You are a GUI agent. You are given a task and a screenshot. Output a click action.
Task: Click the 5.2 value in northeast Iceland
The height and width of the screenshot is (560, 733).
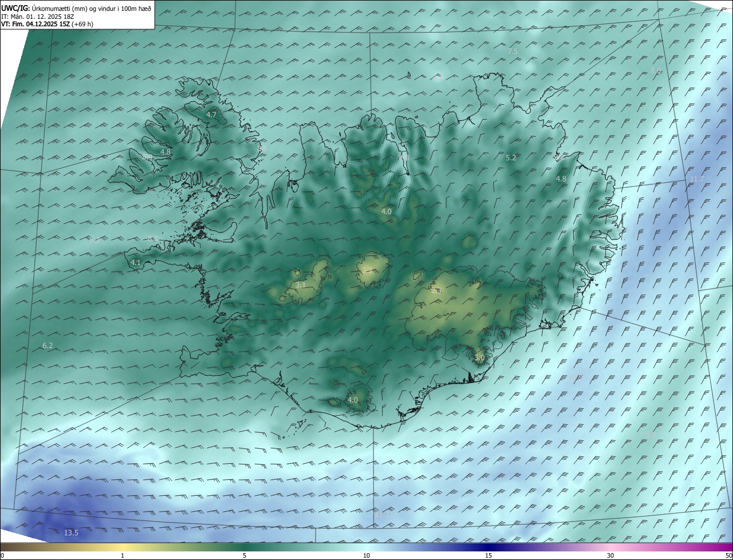(511, 157)
